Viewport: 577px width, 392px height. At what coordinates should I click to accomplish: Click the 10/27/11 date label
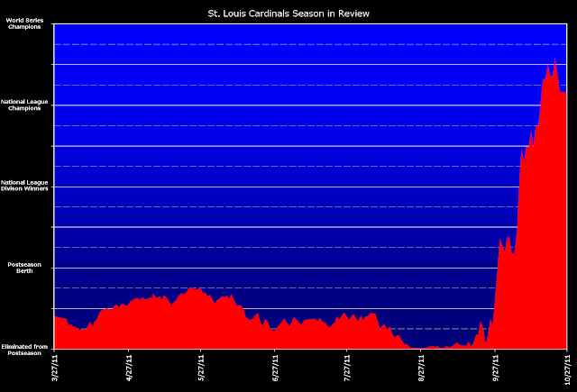pyautogui.click(x=568, y=369)
